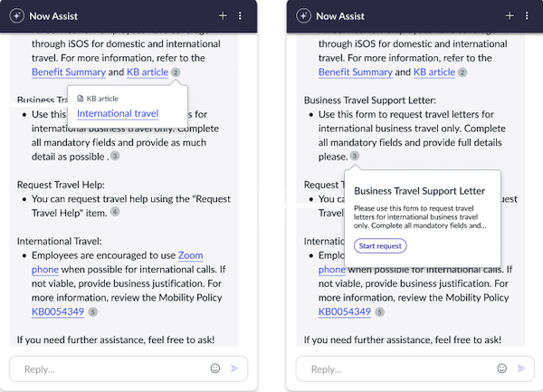543x392 pixels.
Task: Click the send arrow in right reply box
Action: 521,368
